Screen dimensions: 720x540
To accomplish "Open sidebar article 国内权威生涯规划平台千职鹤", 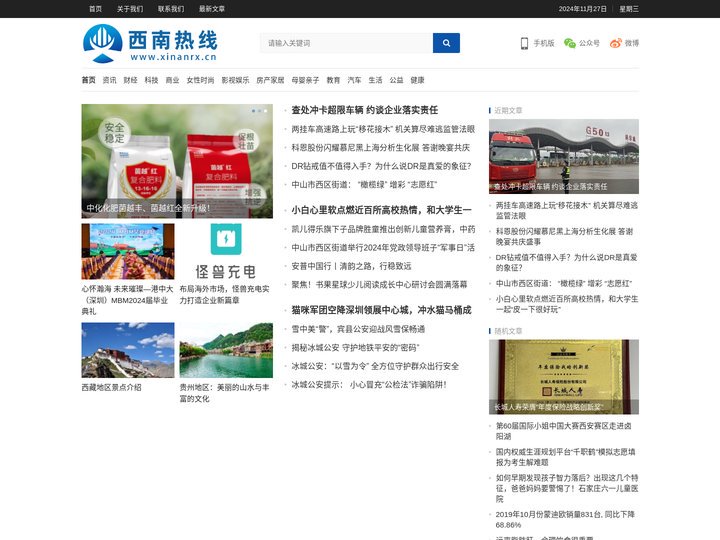I will pos(566,457).
